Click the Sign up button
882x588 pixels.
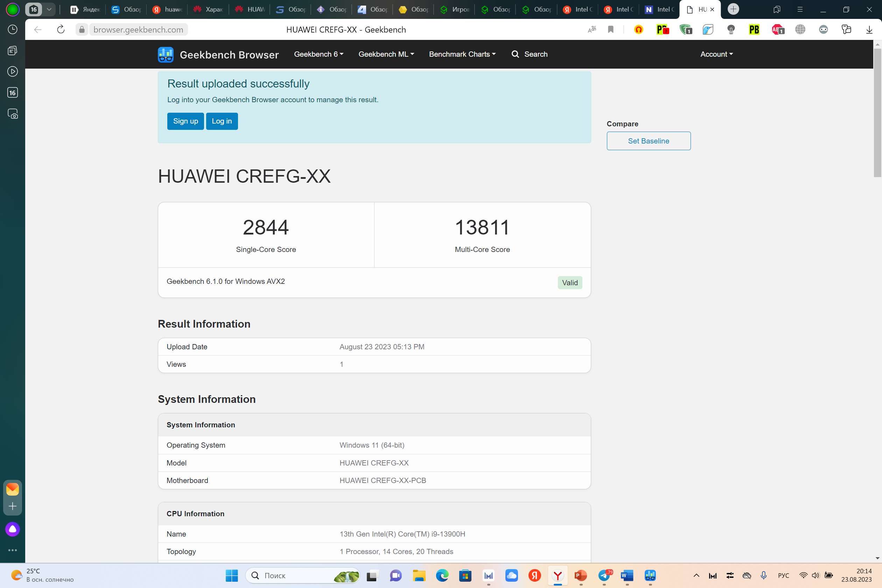[185, 121]
